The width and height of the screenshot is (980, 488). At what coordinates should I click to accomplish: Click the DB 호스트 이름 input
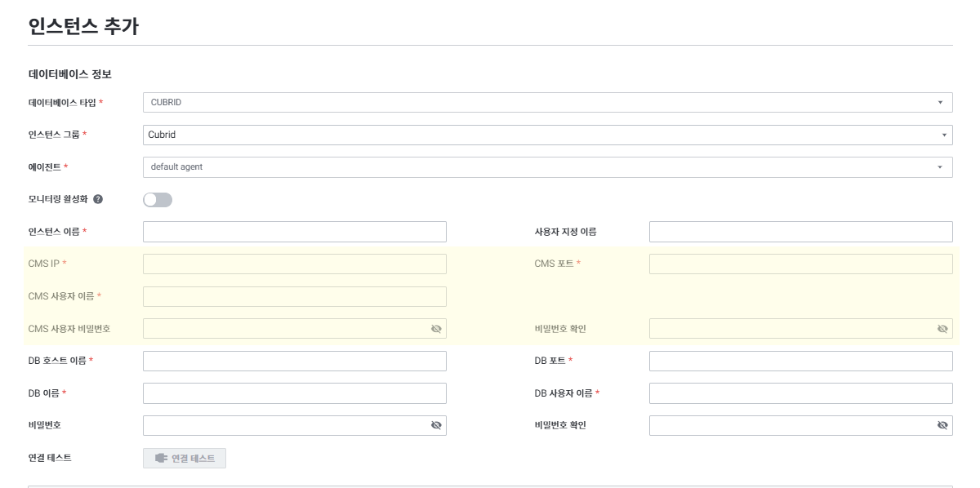[x=294, y=361]
